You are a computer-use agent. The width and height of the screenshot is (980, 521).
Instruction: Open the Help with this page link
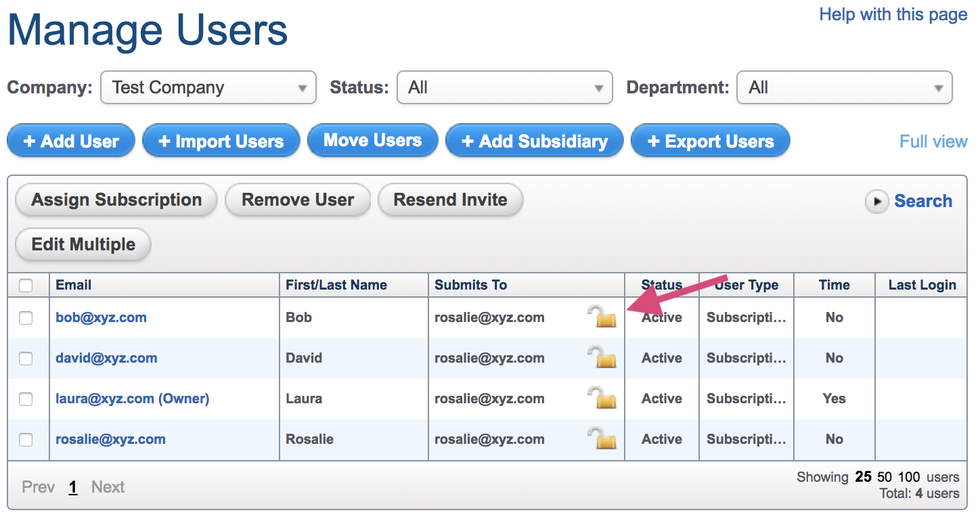pyautogui.click(x=893, y=14)
